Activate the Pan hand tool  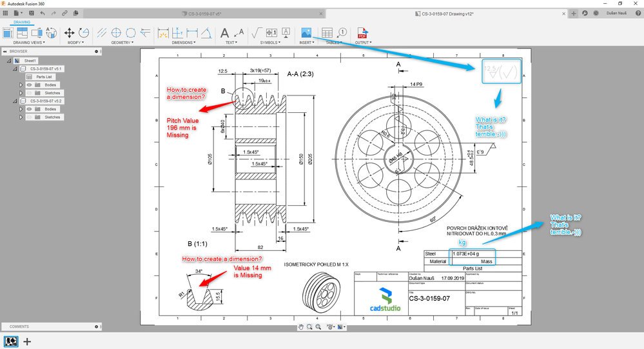click(x=300, y=327)
